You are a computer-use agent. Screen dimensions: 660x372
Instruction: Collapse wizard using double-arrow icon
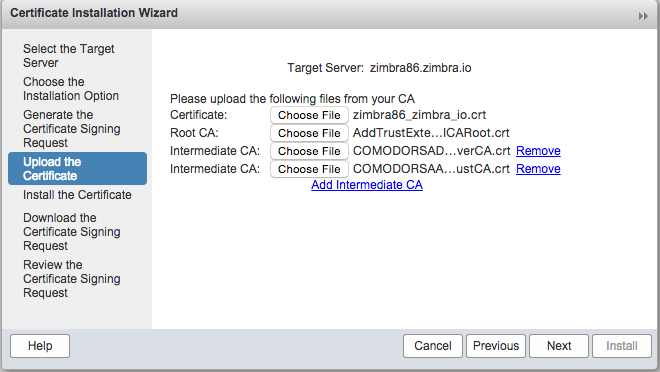point(643,16)
